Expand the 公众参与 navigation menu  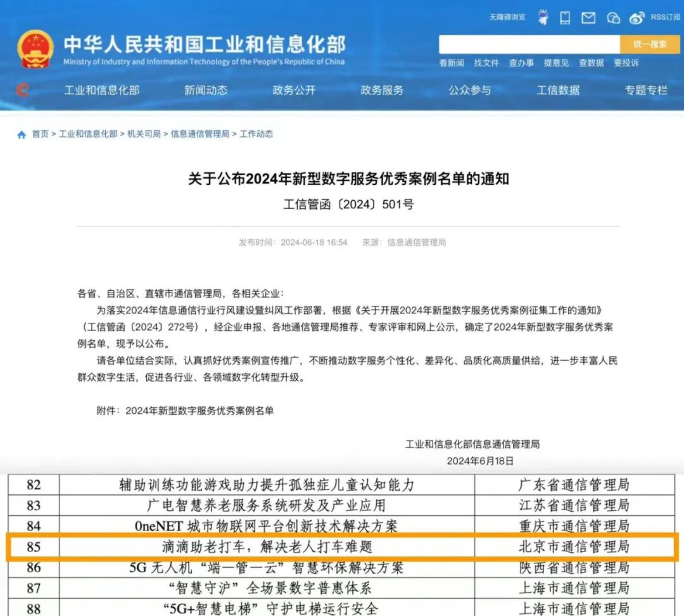click(469, 90)
